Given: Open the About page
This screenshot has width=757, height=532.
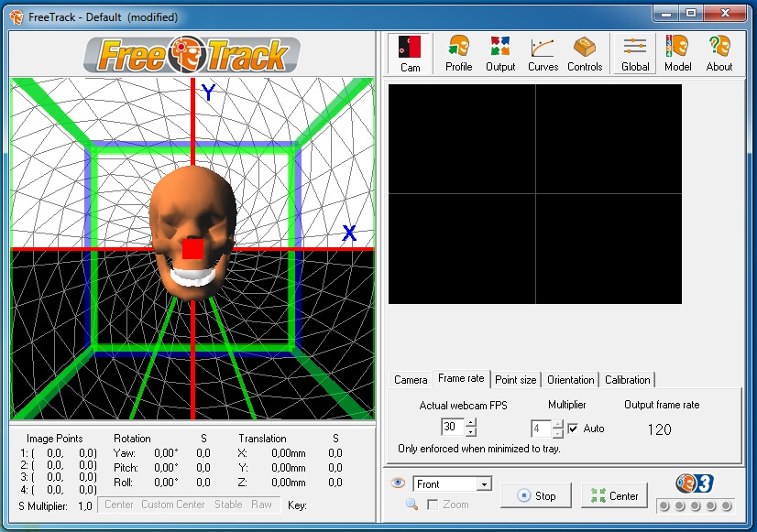Looking at the screenshot, I should coord(719,53).
